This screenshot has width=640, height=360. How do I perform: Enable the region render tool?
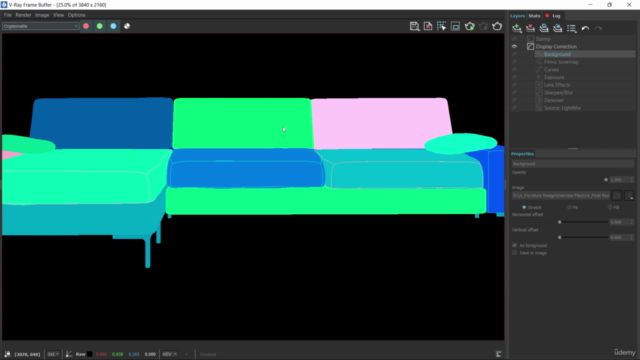click(x=456, y=26)
